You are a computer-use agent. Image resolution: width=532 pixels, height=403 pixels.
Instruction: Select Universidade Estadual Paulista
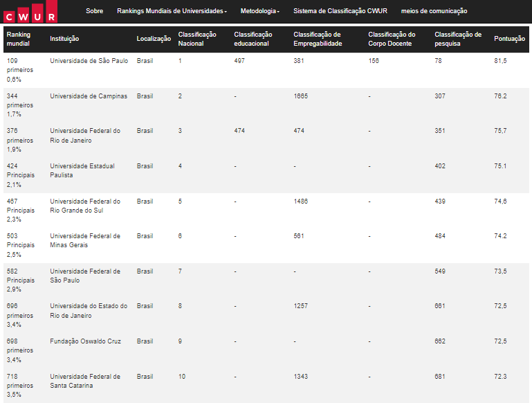point(82,170)
